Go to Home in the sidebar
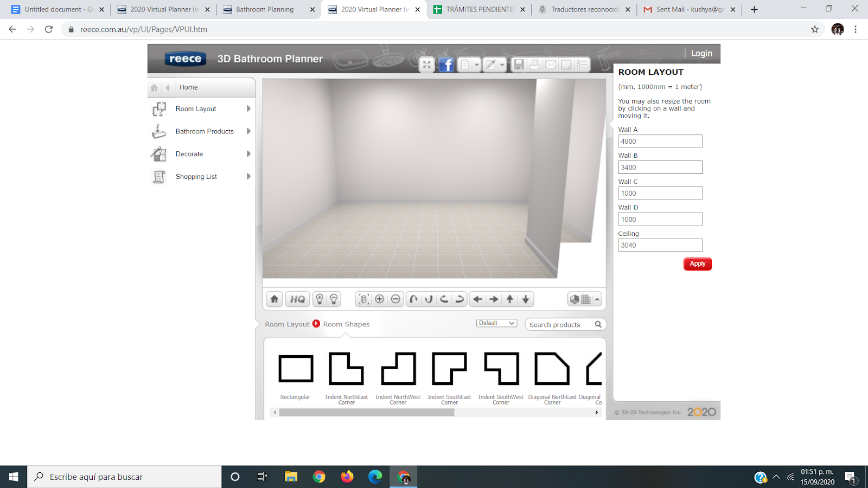This screenshot has width=868, height=488. [x=189, y=87]
